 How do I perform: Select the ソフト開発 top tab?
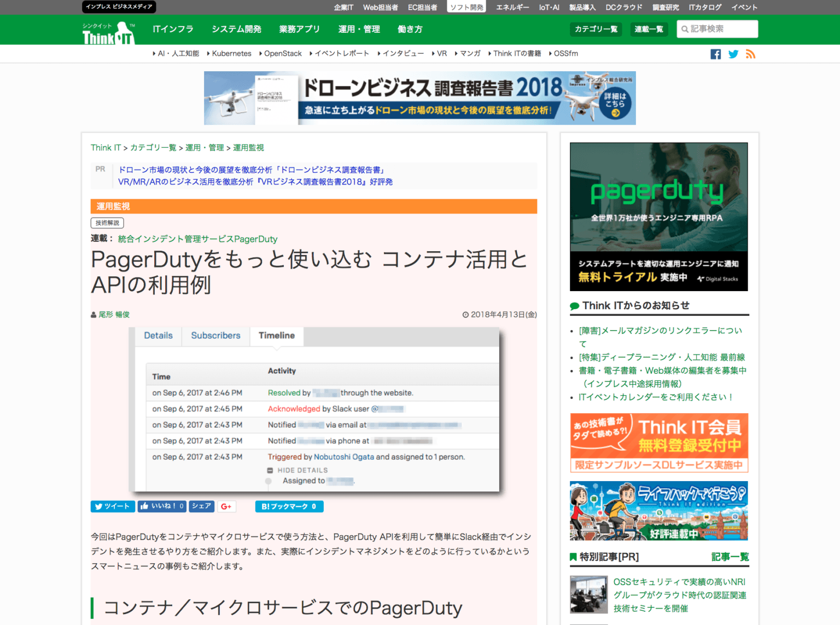[466, 7]
